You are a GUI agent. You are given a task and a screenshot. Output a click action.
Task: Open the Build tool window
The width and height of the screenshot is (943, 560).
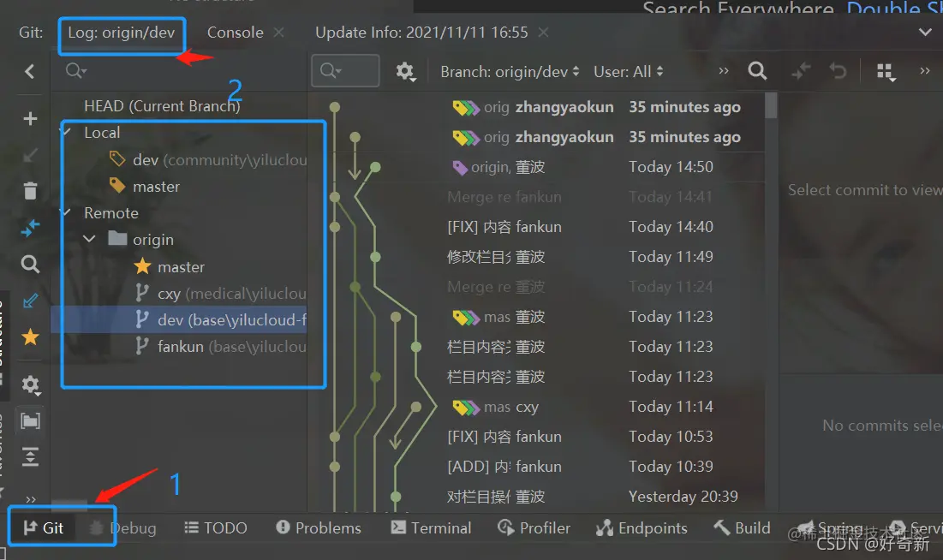point(742,528)
